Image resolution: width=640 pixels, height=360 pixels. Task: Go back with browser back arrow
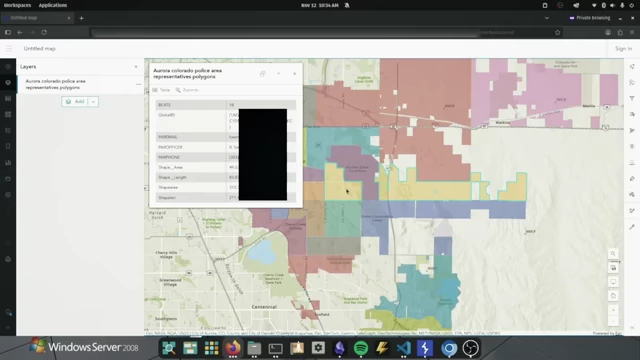click(20, 32)
